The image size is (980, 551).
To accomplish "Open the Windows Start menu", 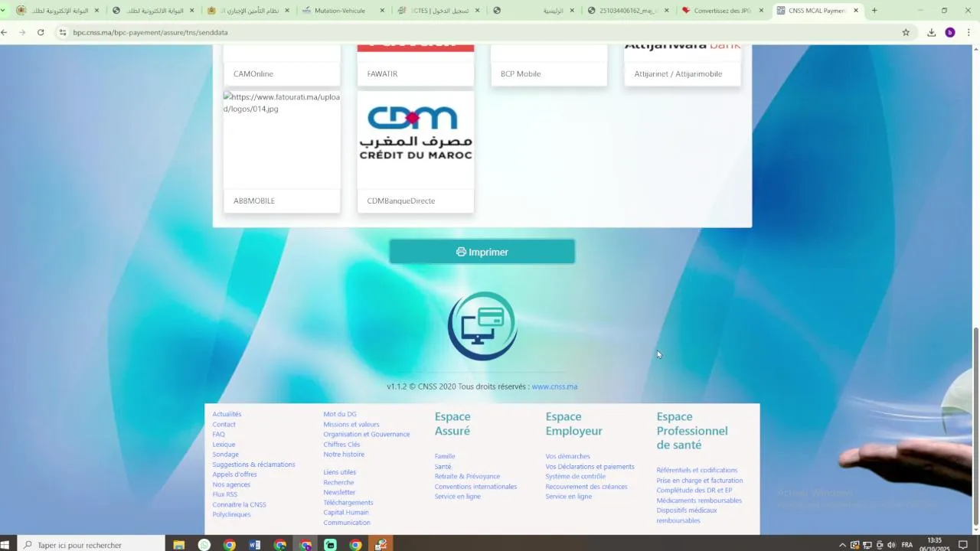I will pos(5,545).
